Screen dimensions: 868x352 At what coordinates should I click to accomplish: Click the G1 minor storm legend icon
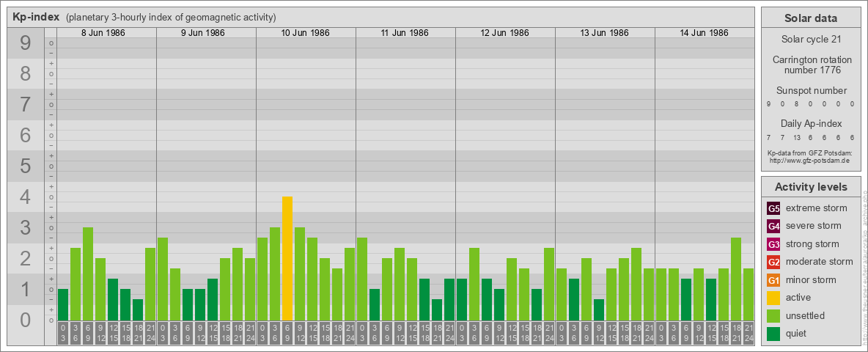coord(773,280)
